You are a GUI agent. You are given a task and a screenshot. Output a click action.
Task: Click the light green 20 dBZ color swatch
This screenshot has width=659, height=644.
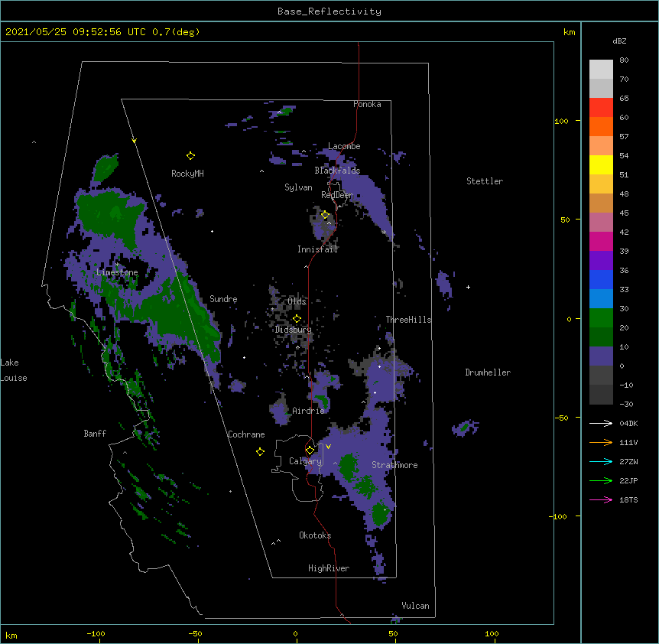[x=601, y=318]
